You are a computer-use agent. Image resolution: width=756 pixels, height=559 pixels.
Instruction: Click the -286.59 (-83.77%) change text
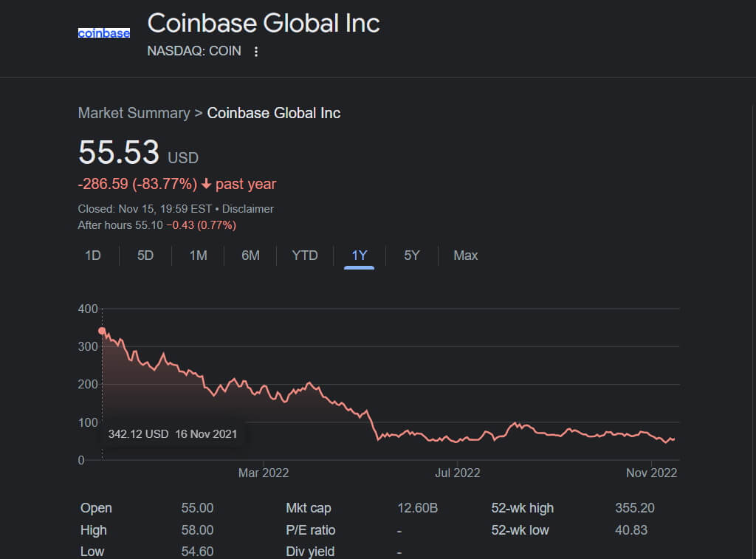click(137, 184)
